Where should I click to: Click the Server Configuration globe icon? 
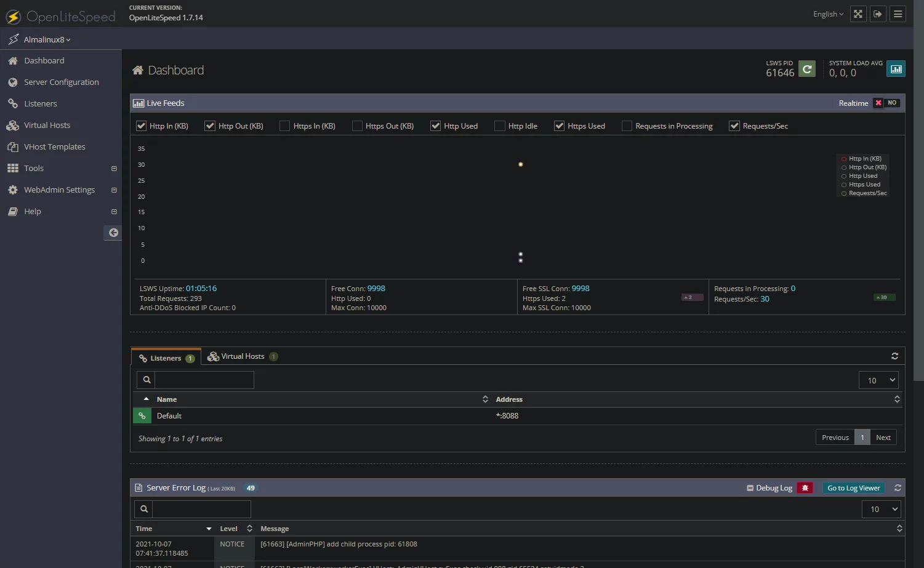[x=13, y=82]
